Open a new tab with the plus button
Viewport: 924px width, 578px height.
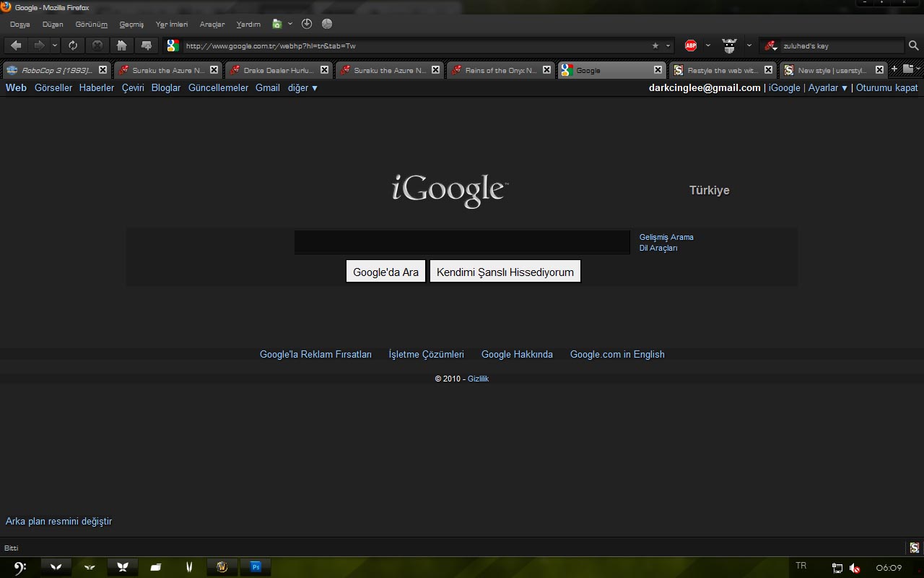(x=894, y=69)
